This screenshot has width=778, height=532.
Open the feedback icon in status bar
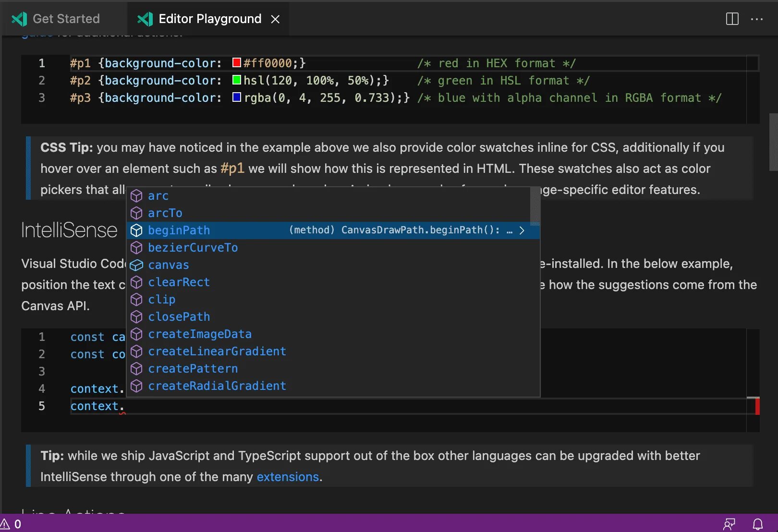(x=729, y=524)
